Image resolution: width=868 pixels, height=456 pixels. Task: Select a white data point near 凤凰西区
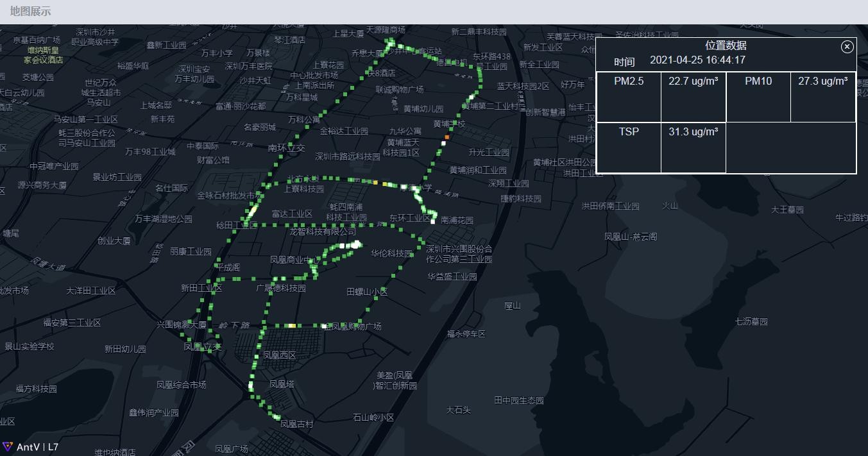click(x=255, y=357)
